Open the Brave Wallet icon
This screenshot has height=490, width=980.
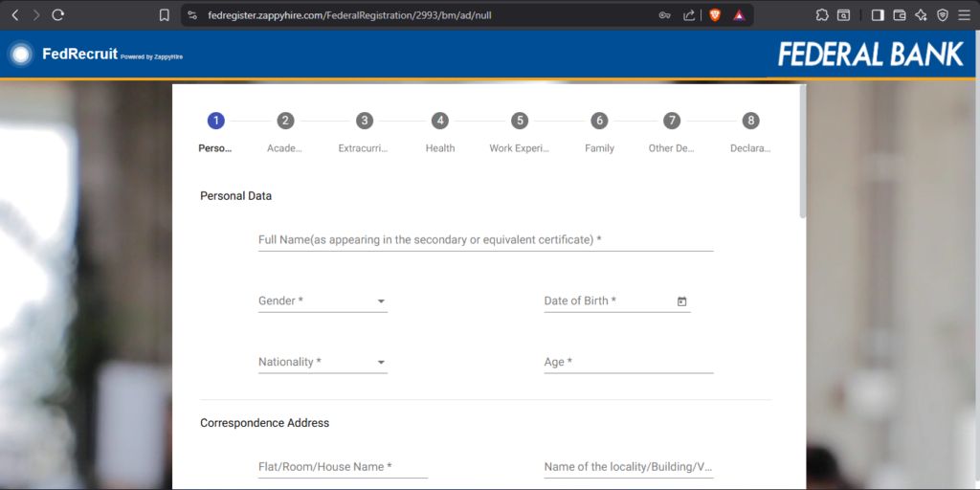pyautogui.click(x=900, y=15)
